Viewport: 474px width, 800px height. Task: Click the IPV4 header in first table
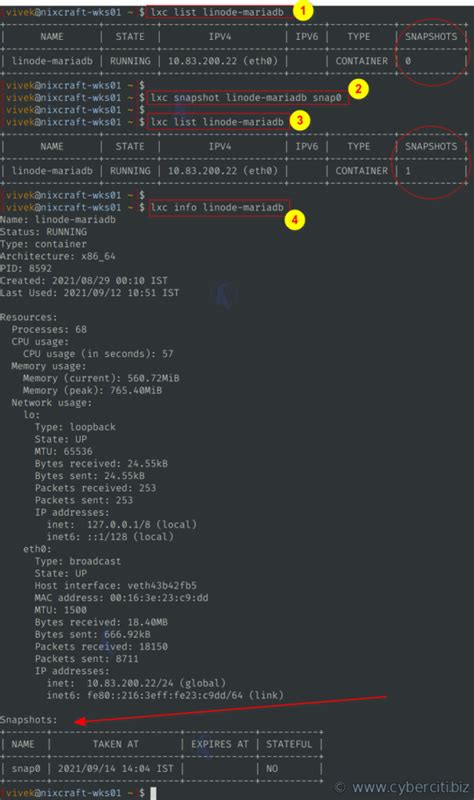tap(220, 36)
